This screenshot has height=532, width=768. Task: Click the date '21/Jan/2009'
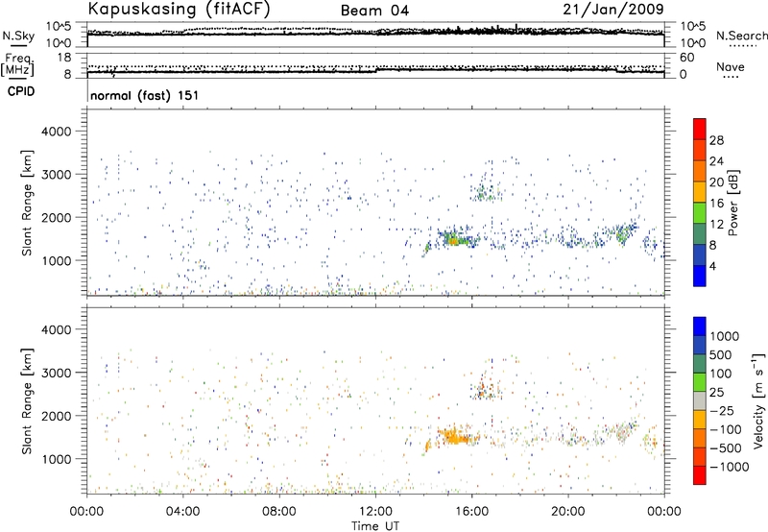pos(613,9)
